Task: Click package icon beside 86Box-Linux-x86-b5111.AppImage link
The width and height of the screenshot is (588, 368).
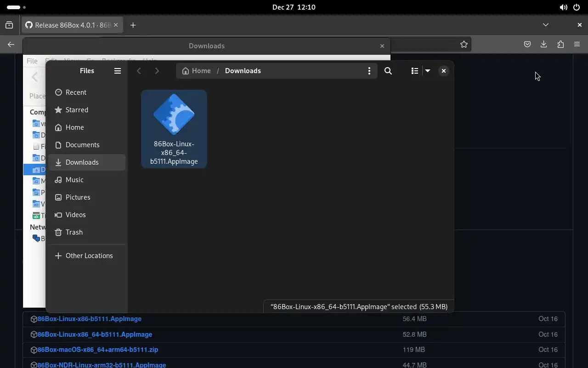Action: tap(34, 319)
